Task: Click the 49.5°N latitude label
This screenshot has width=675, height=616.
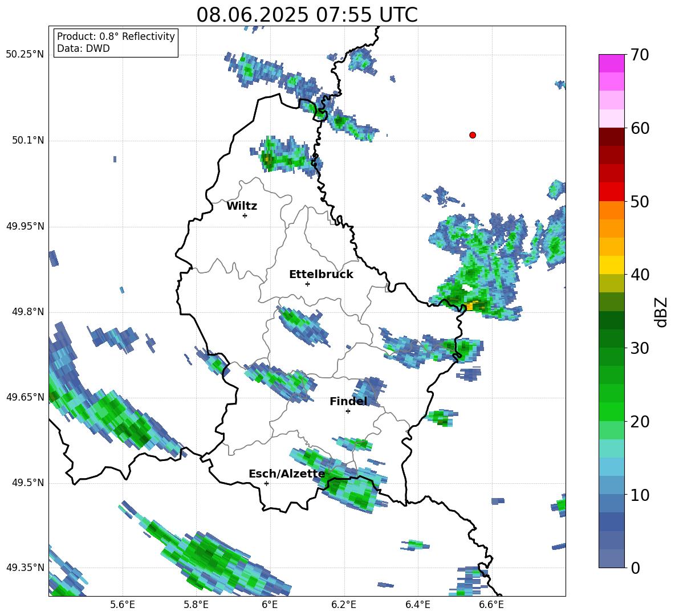Action: [28, 483]
